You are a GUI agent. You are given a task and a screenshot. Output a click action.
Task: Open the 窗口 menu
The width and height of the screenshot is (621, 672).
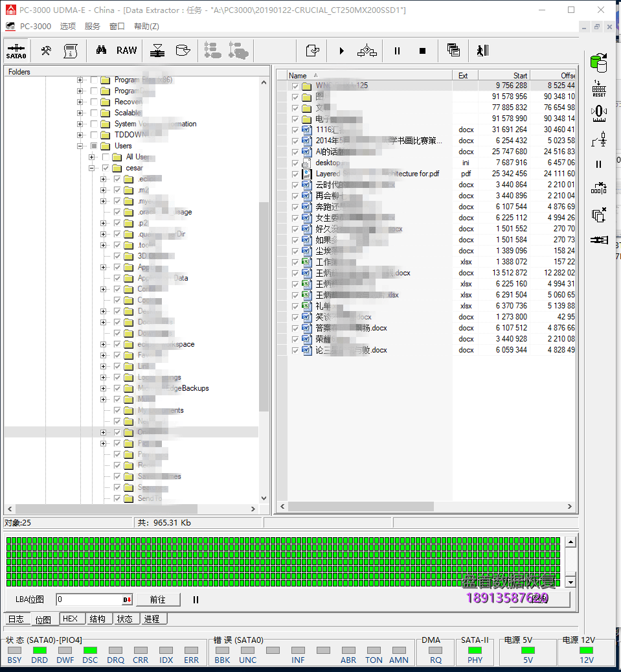click(x=117, y=26)
